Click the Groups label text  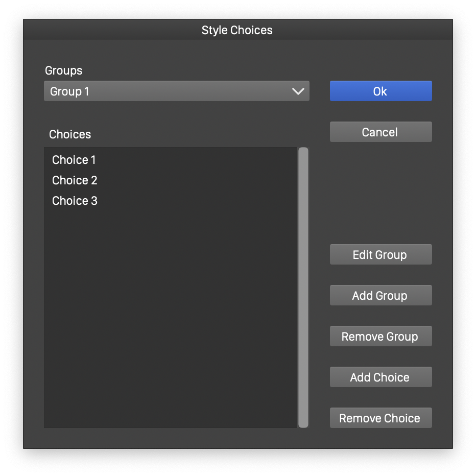tap(63, 70)
